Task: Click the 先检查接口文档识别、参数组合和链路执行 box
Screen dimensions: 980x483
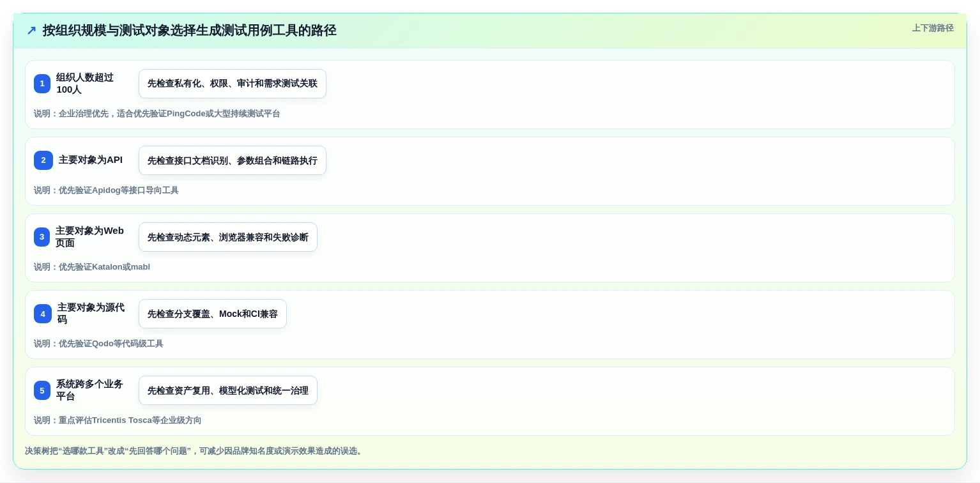Action: point(233,160)
